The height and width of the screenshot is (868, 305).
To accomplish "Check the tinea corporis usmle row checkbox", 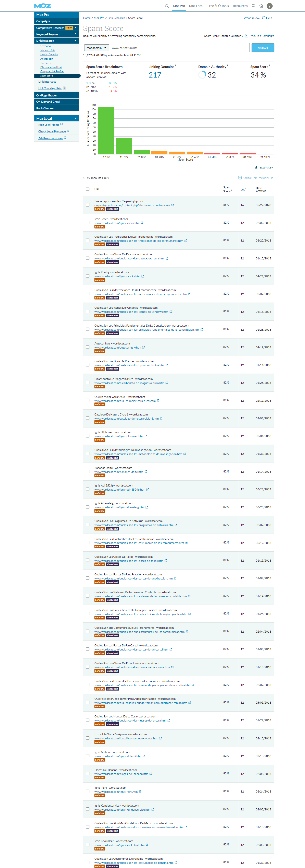I will point(88,205).
